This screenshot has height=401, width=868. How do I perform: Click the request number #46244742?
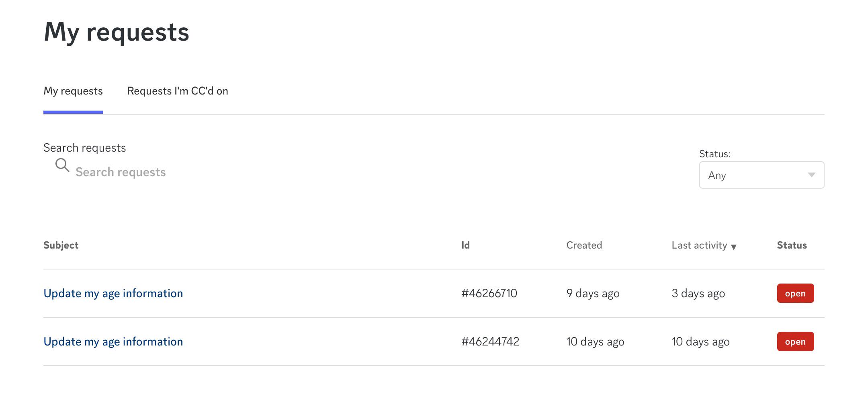490,342
